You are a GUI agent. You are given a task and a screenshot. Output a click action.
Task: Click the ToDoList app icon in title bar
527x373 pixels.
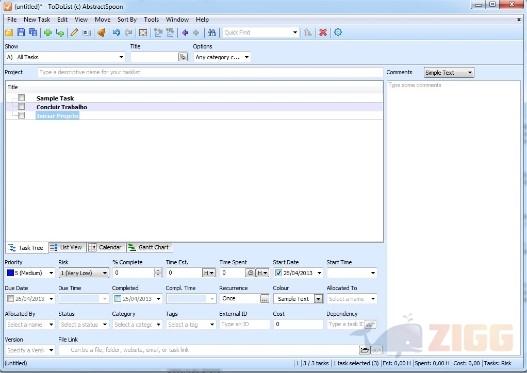pos(7,6)
